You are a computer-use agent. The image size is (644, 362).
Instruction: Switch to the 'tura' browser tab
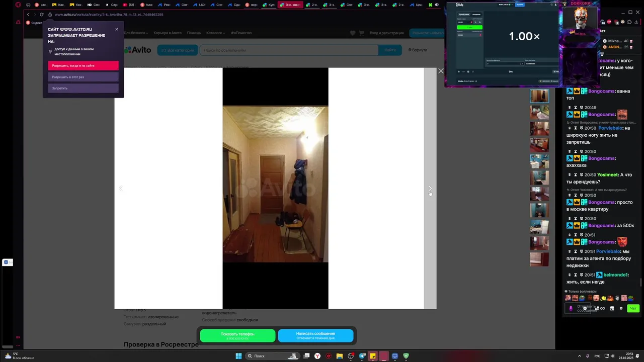coord(146,5)
